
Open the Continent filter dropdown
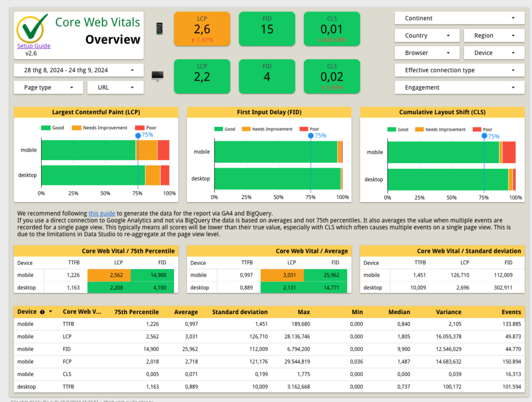[x=459, y=18]
